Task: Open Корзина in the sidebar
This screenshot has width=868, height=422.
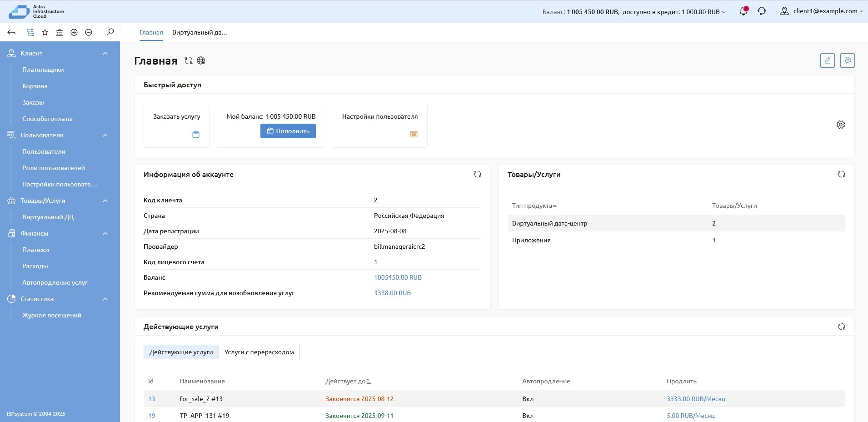Action: [x=35, y=86]
